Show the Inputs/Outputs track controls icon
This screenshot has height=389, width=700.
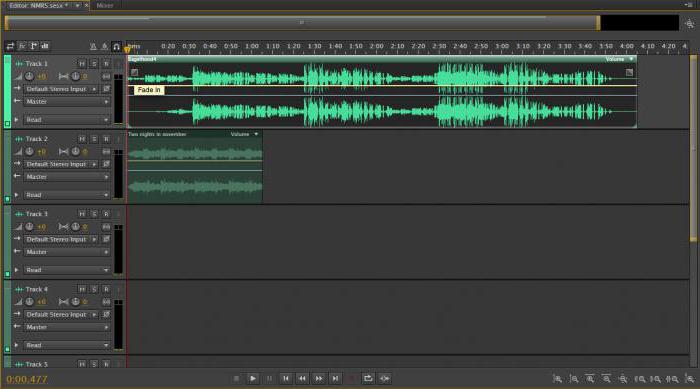pos(10,46)
